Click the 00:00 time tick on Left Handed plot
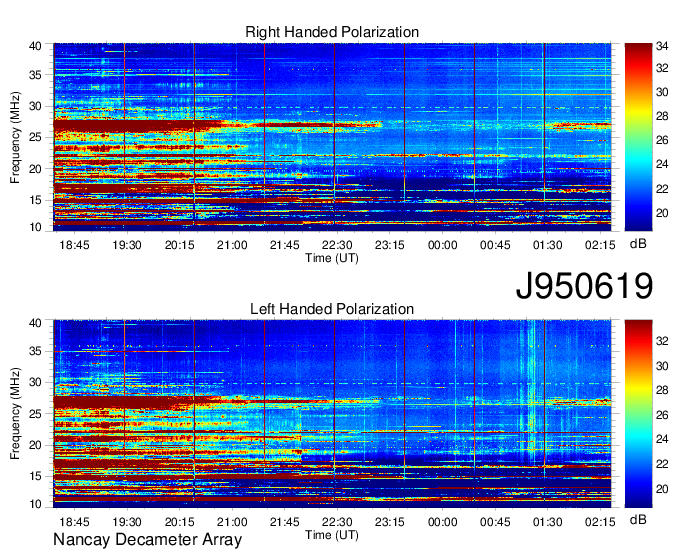The image size is (680, 552). coord(442,522)
